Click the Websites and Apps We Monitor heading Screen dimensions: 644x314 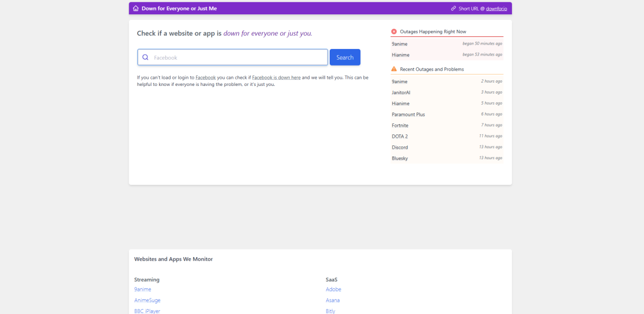pyautogui.click(x=173, y=259)
